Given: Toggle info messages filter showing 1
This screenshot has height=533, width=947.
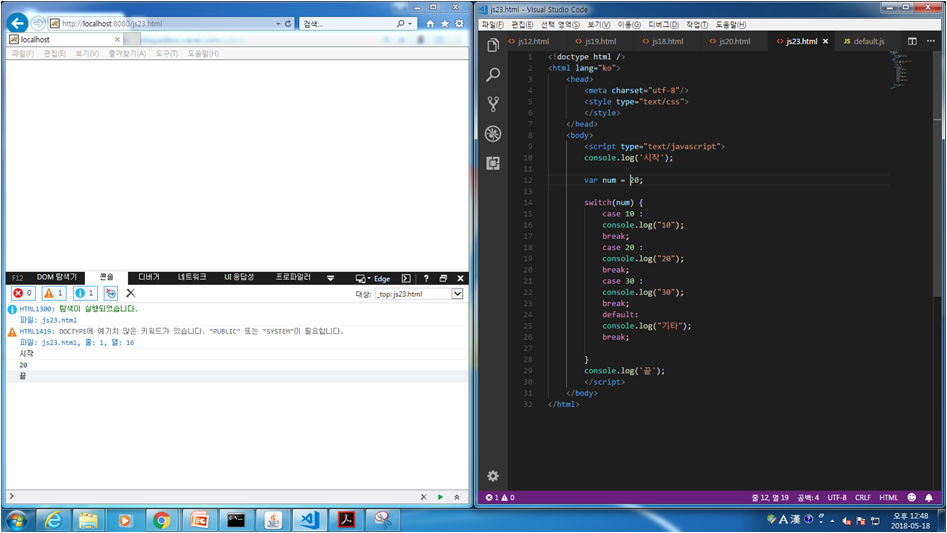Looking at the screenshot, I should [85, 293].
